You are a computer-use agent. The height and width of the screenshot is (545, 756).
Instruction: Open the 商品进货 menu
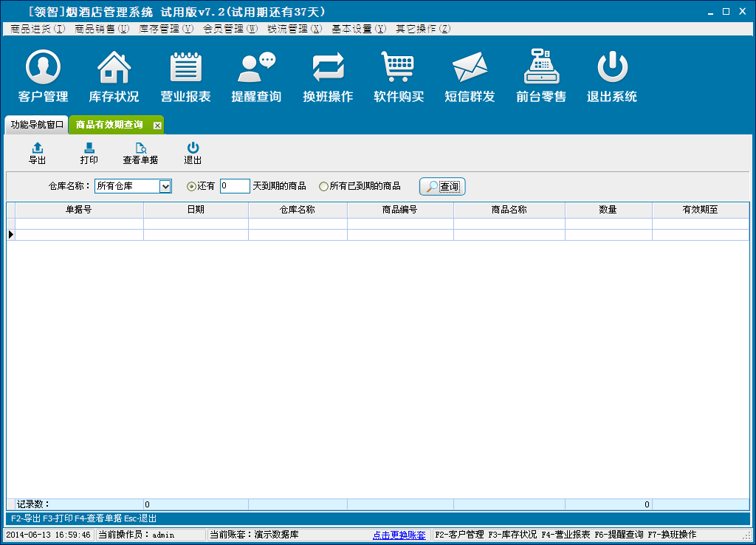38,29
